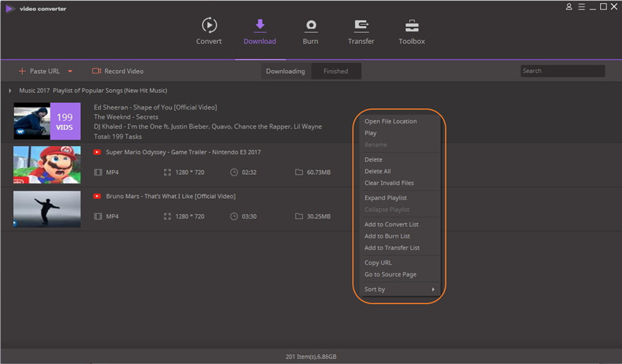Screen dimensions: 622x364
Task: Click YouTube icon on Bruno Mars row
Action: tap(97, 197)
